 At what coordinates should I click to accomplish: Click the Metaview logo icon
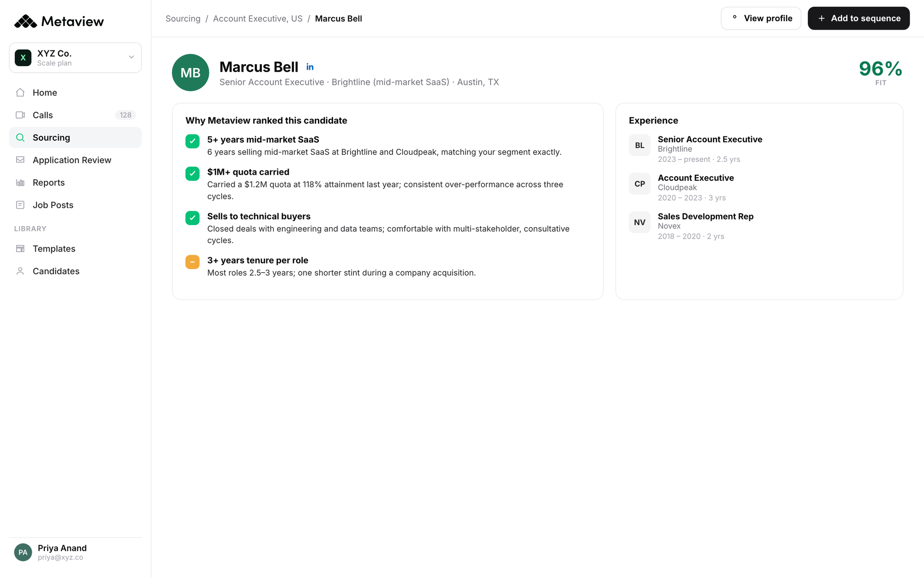pos(25,21)
